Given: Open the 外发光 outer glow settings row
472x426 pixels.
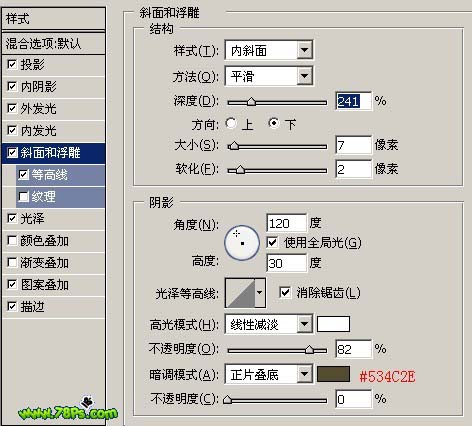Looking at the screenshot, I should 53,108.
